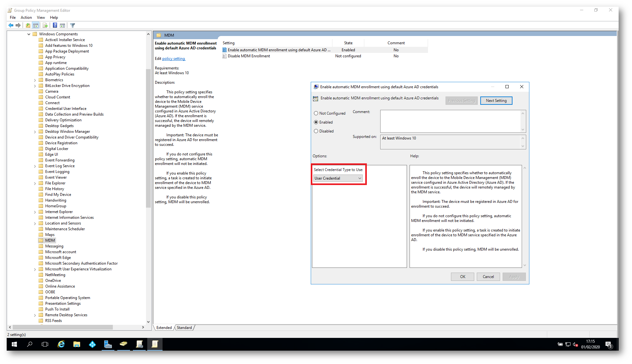The width and height of the screenshot is (632, 364).
Task: Collapse the Windows Components tree node
Action: (29, 34)
